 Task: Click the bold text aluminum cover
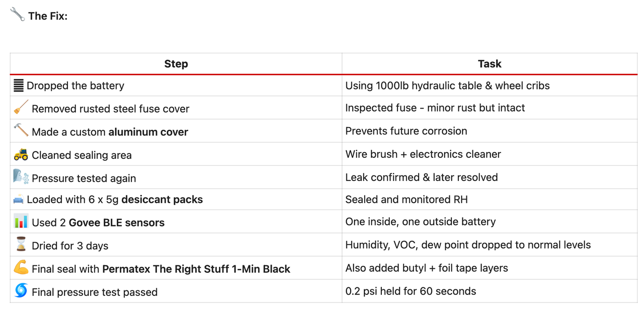pyautogui.click(x=148, y=132)
